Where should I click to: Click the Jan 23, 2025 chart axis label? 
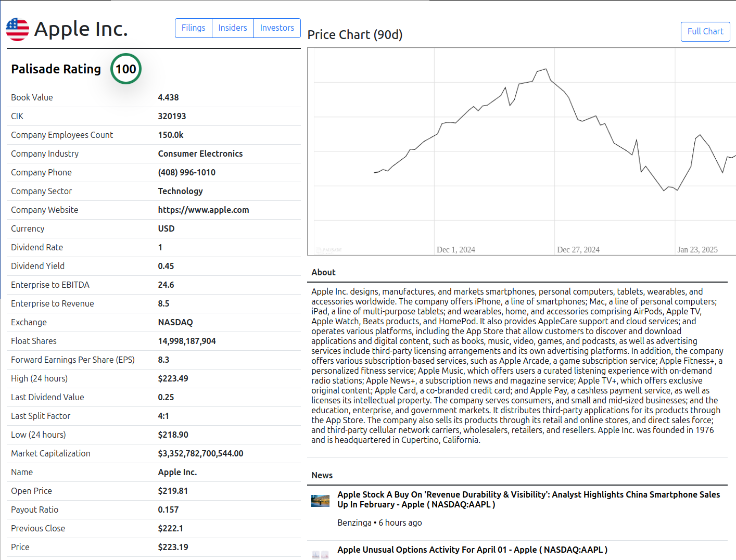[x=697, y=250]
